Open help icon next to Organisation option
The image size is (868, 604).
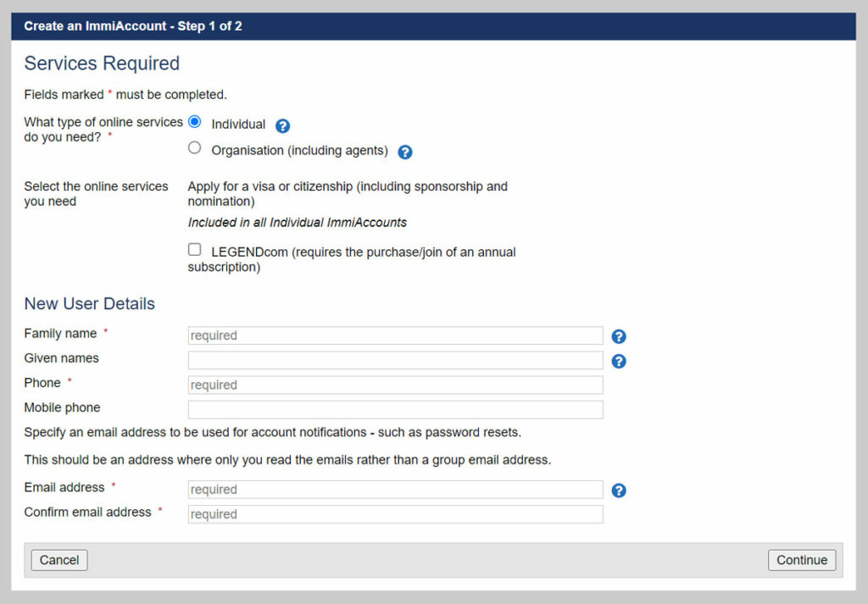click(404, 152)
